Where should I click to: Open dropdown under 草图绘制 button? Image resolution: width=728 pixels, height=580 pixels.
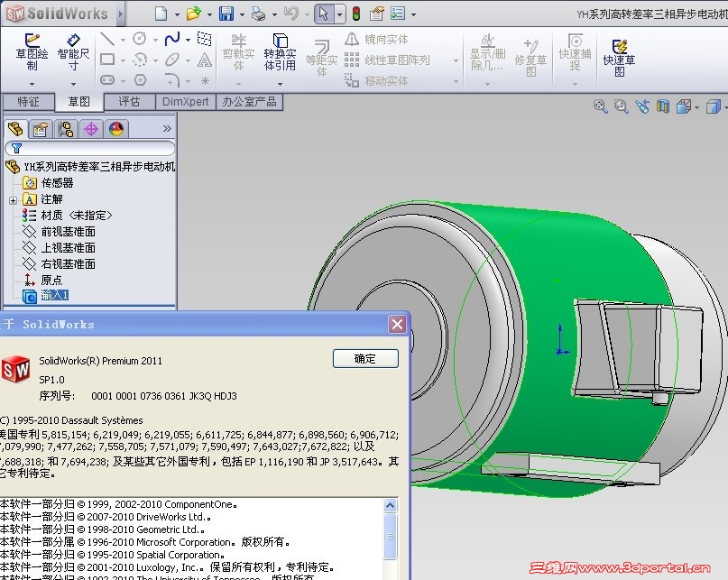(x=32, y=84)
